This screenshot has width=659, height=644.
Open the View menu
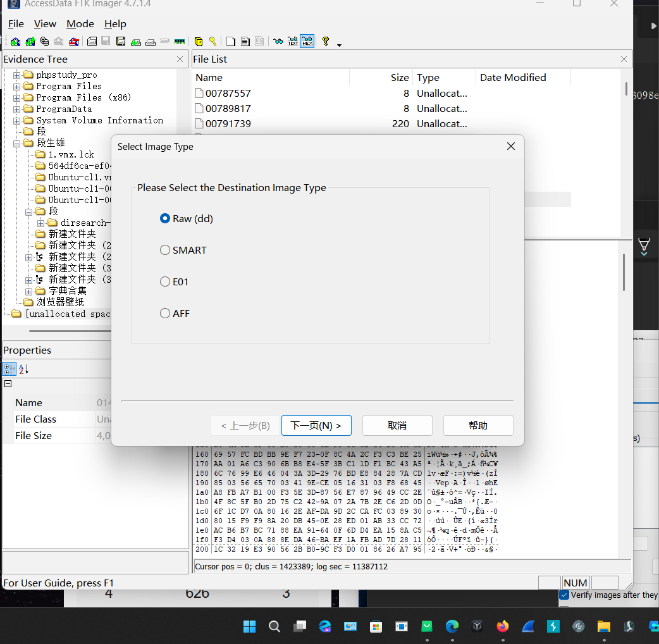click(x=45, y=24)
